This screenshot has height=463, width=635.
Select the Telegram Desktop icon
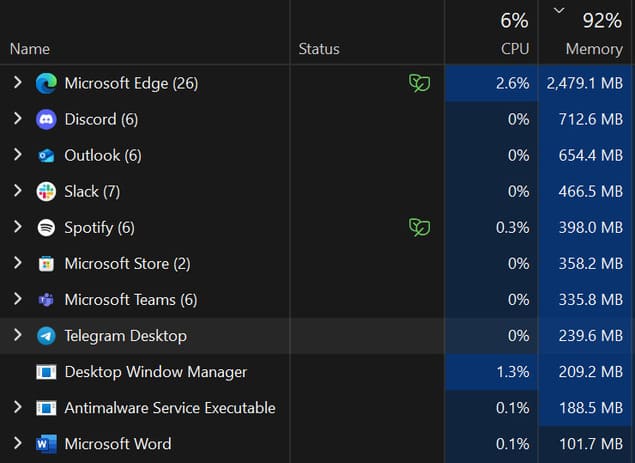(x=46, y=336)
